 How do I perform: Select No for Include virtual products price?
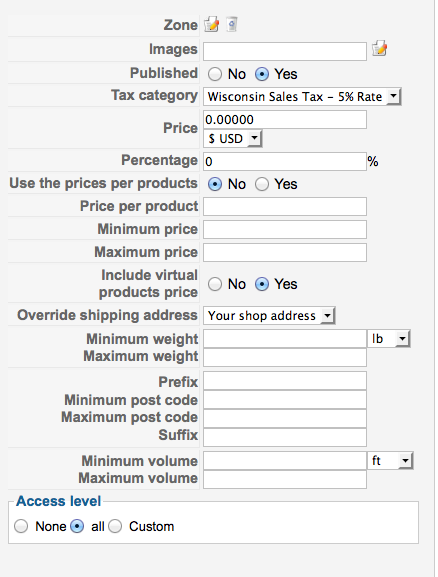point(215,284)
